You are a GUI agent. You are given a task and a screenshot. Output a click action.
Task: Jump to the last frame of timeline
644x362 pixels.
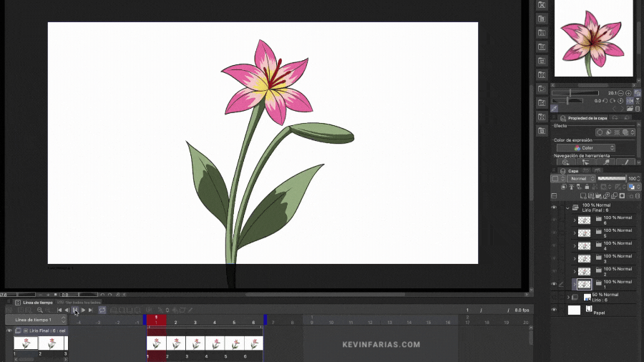(x=91, y=310)
